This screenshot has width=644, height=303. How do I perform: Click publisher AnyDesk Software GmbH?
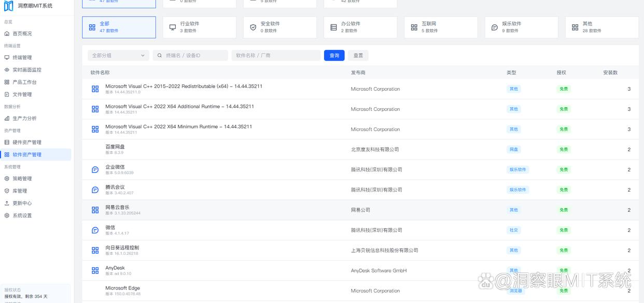click(x=379, y=270)
